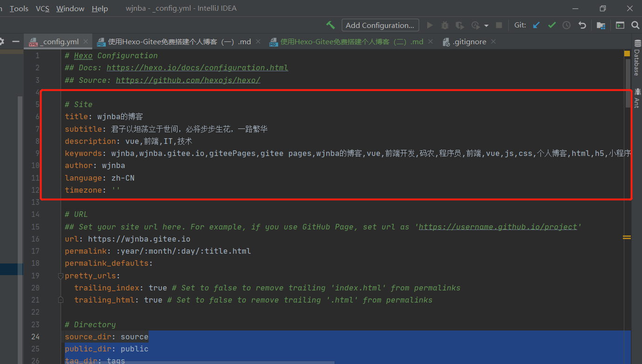Click the Build project hammer icon

330,25
